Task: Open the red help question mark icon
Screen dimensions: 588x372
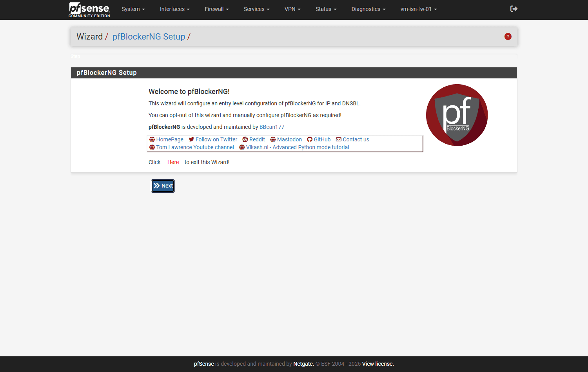Action: point(508,36)
